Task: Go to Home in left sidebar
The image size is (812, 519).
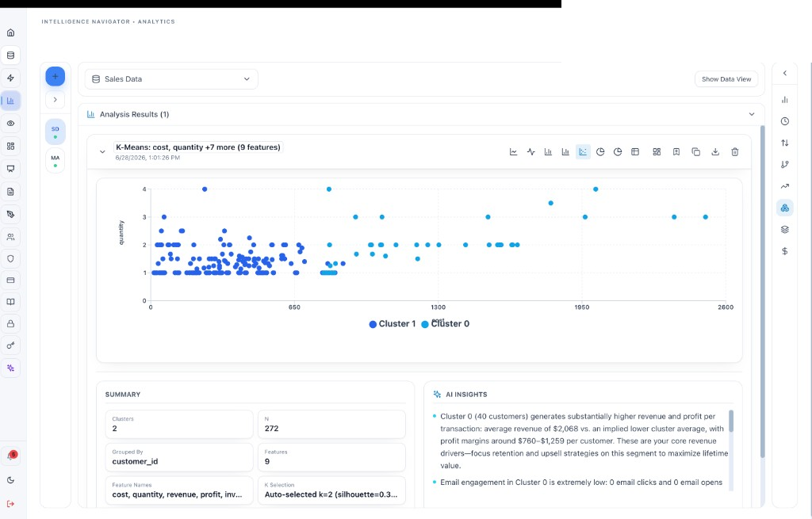Action: click(x=10, y=32)
